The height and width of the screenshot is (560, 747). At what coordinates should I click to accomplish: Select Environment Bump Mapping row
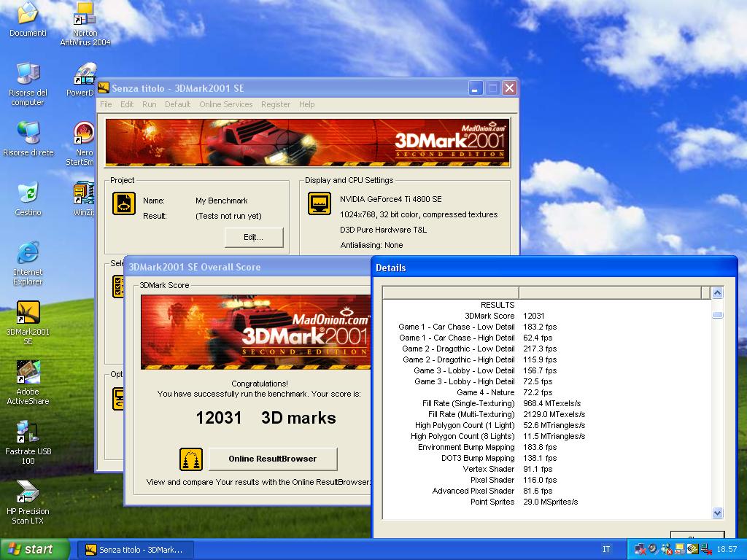[x=546, y=447]
